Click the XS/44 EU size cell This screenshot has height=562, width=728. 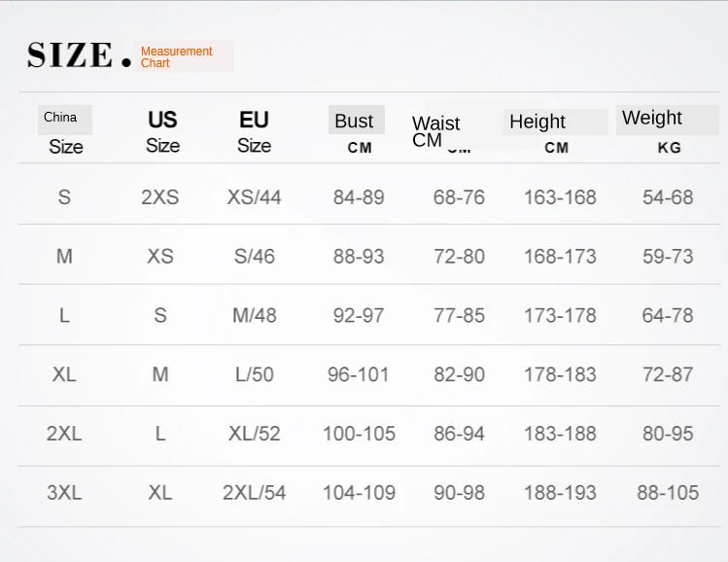255,197
